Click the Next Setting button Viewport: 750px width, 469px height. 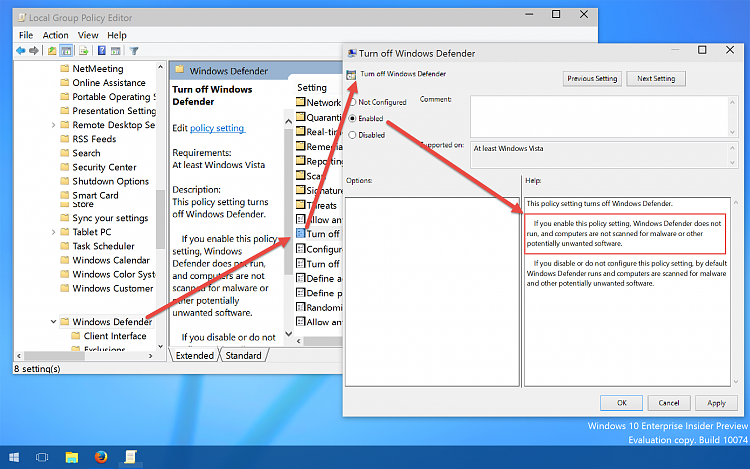pyautogui.click(x=656, y=78)
